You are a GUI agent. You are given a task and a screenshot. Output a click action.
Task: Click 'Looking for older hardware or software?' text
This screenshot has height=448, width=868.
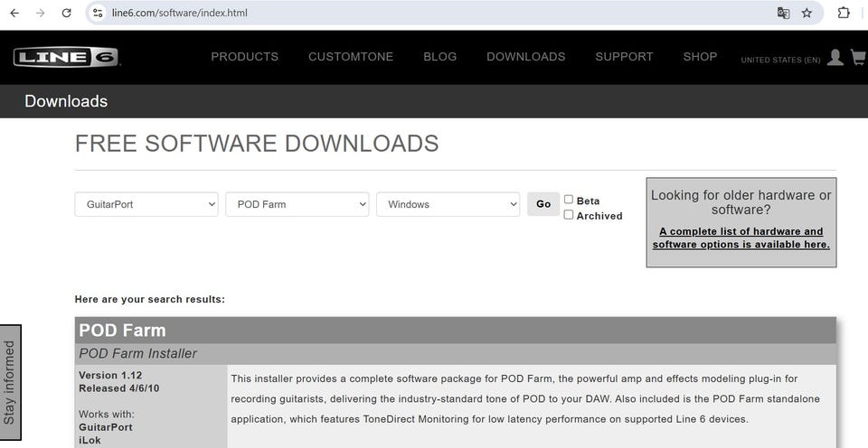click(741, 202)
